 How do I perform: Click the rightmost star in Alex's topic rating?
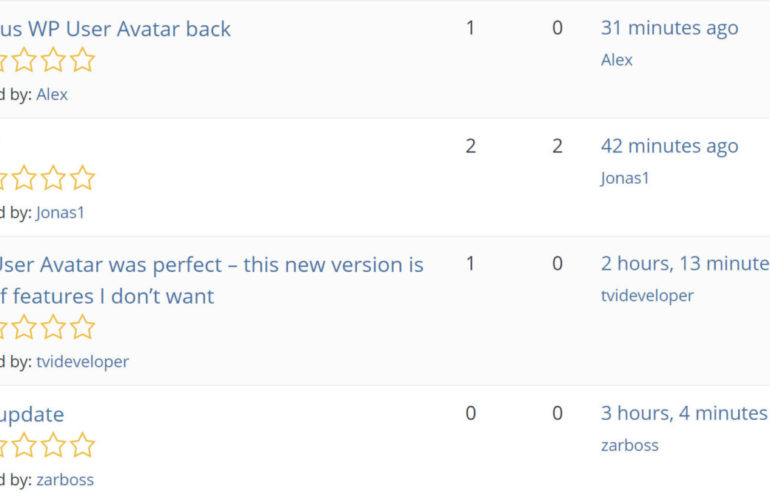(83, 61)
